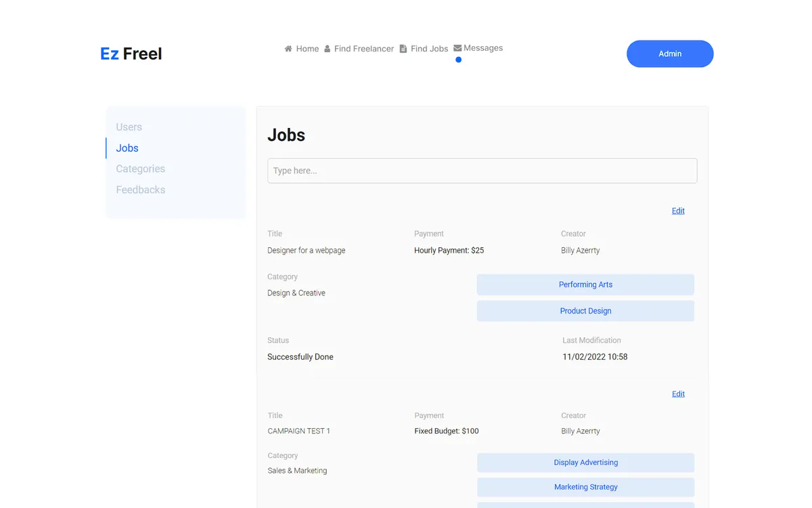Click 'Hourly Payment: $25' value
The width and height of the screenshot is (812, 508).
click(x=449, y=250)
